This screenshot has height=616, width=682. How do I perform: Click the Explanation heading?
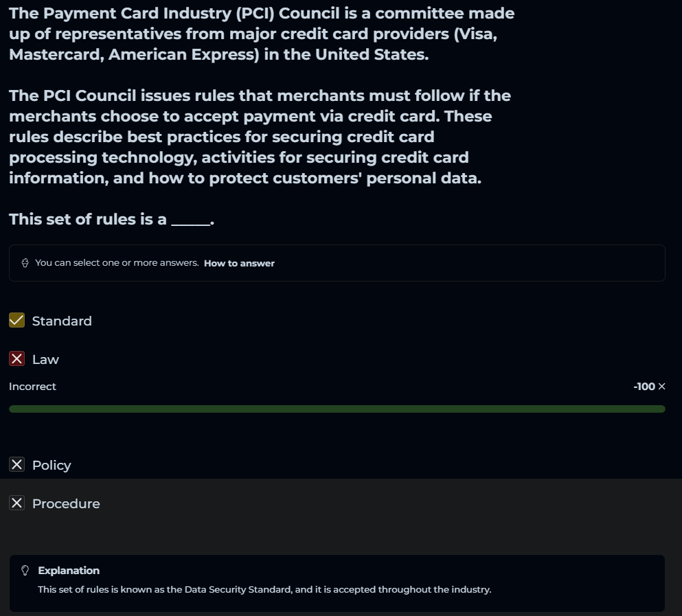pos(69,571)
